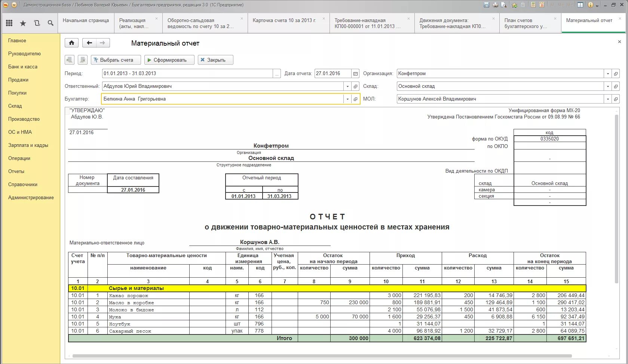Click the Выбрать счета button
The width and height of the screenshot is (628, 364).
click(116, 60)
